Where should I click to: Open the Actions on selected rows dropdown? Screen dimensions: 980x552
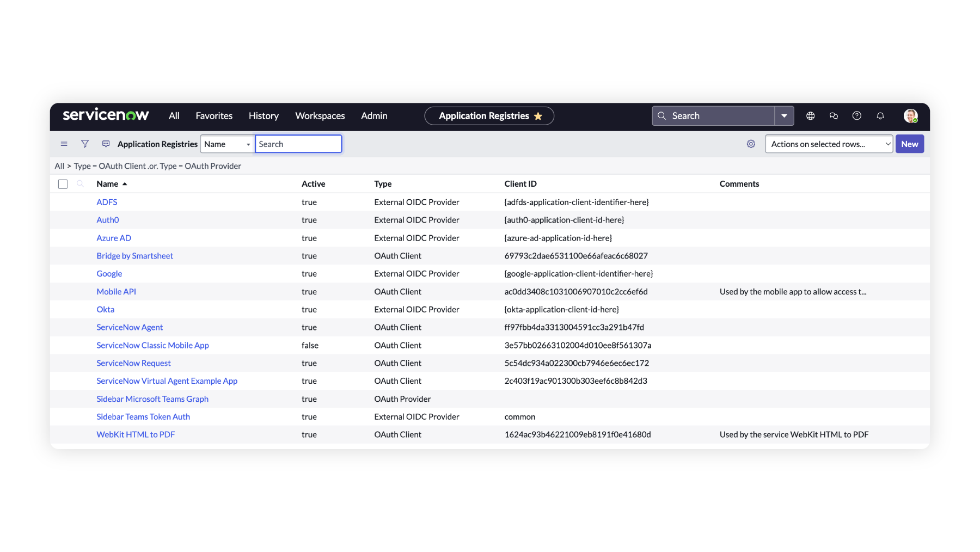[828, 144]
